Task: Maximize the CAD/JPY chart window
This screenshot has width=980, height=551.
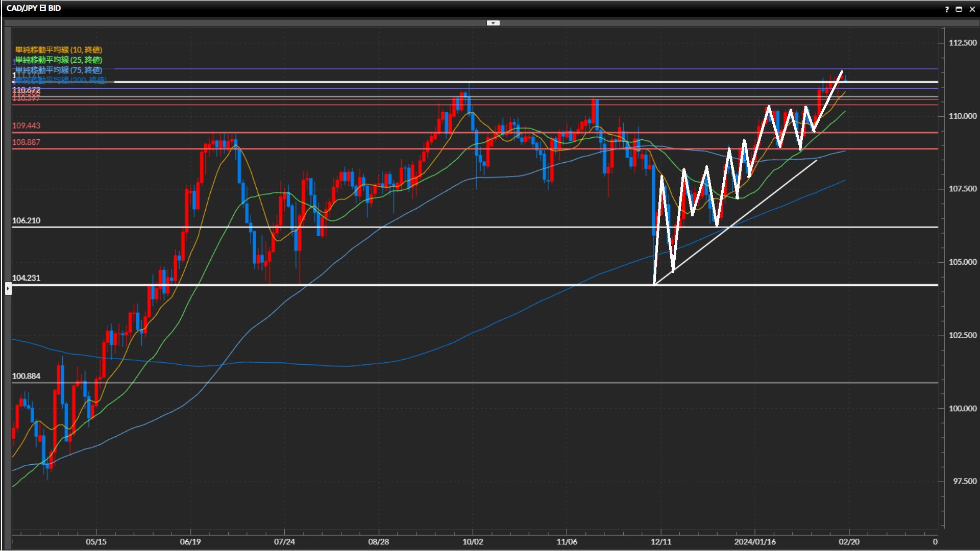Action: 959,9
